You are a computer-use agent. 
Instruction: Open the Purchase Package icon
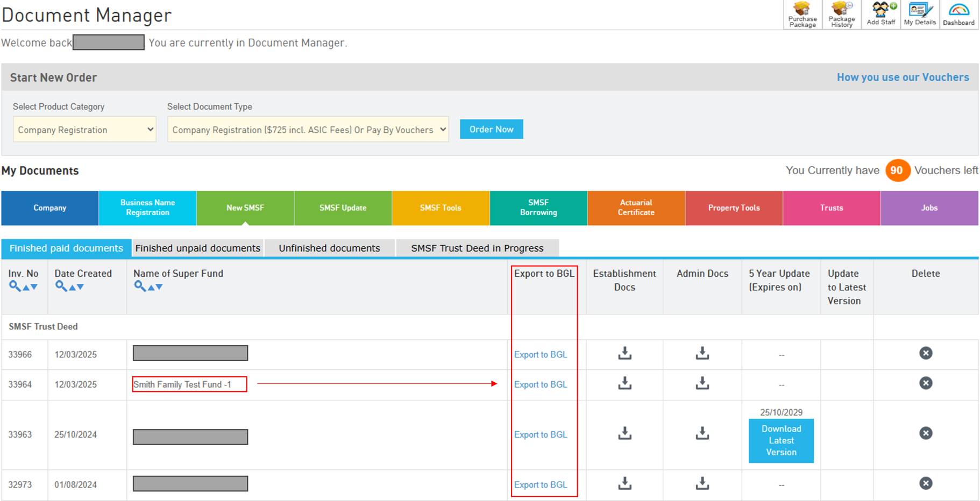[x=802, y=15]
